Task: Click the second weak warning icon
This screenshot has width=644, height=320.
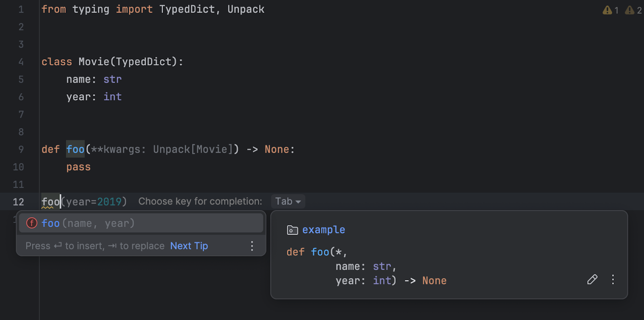Action: pos(630,10)
